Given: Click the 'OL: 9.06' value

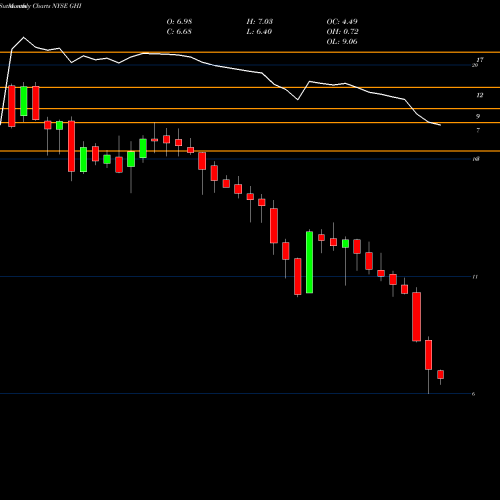Looking at the screenshot, I should pos(342,42).
